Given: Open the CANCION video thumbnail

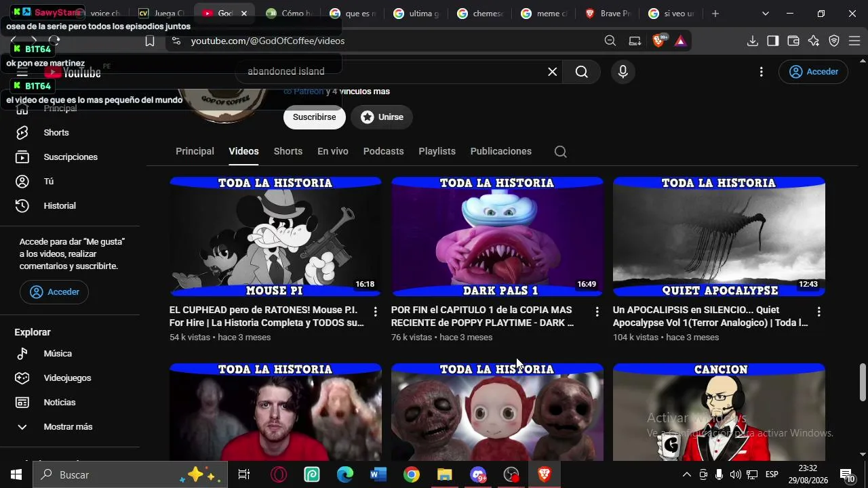Looking at the screenshot, I should tap(719, 412).
